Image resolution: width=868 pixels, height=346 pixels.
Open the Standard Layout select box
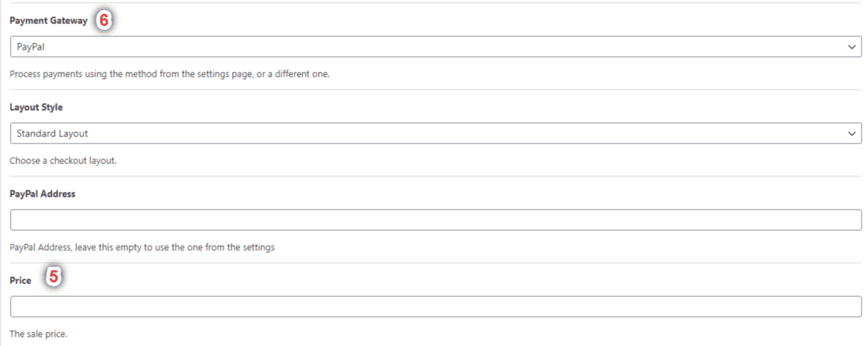pos(436,134)
